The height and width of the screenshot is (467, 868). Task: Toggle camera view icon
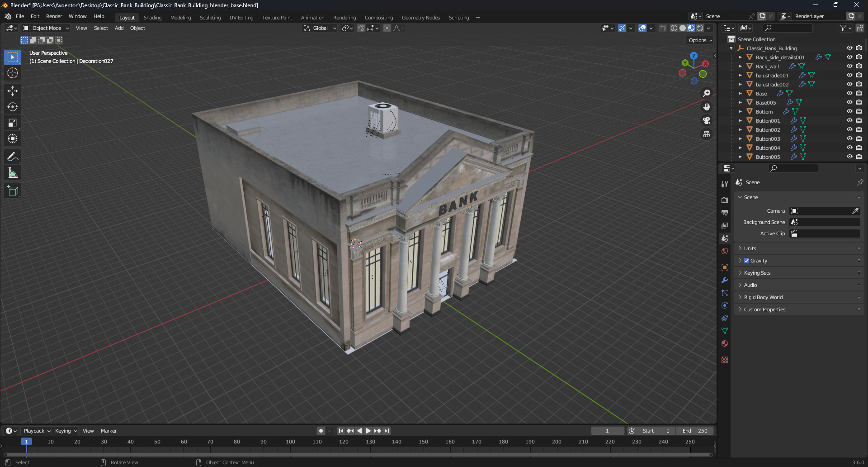tap(707, 120)
